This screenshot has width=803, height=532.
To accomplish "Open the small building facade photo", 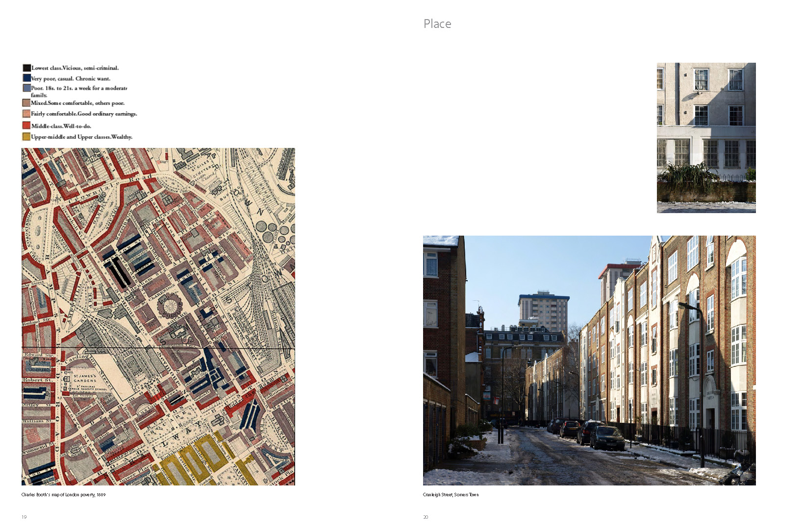I will click(706, 138).
